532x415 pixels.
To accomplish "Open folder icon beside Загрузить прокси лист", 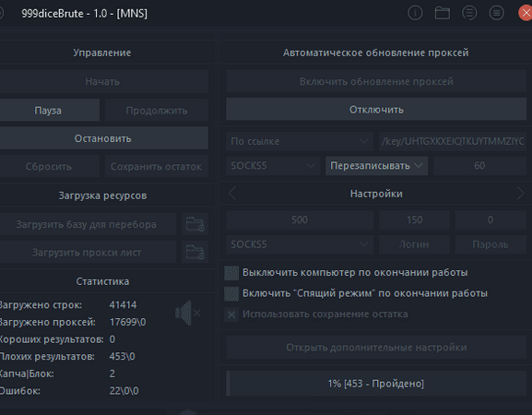I will tap(195, 252).
